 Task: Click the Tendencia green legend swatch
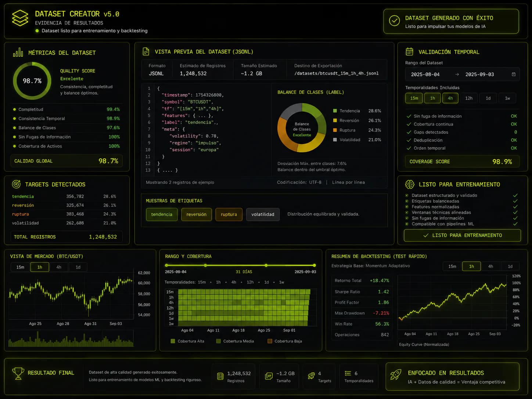[x=335, y=111]
